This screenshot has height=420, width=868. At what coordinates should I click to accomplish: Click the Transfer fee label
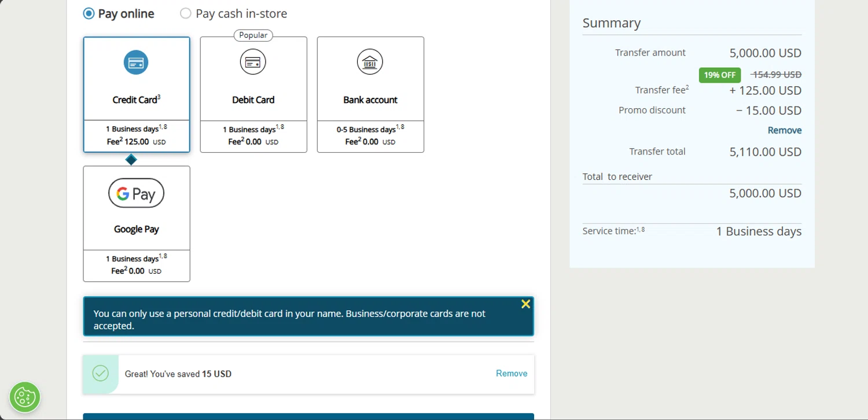661,90
